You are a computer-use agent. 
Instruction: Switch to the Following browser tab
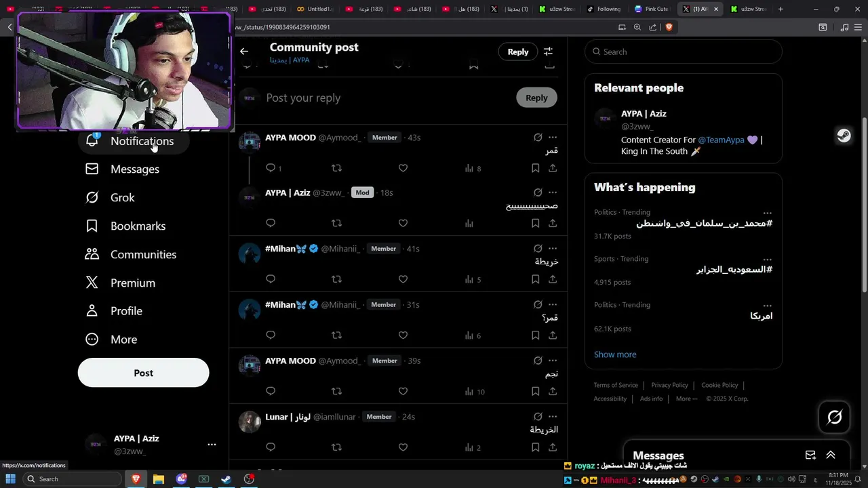(604, 9)
